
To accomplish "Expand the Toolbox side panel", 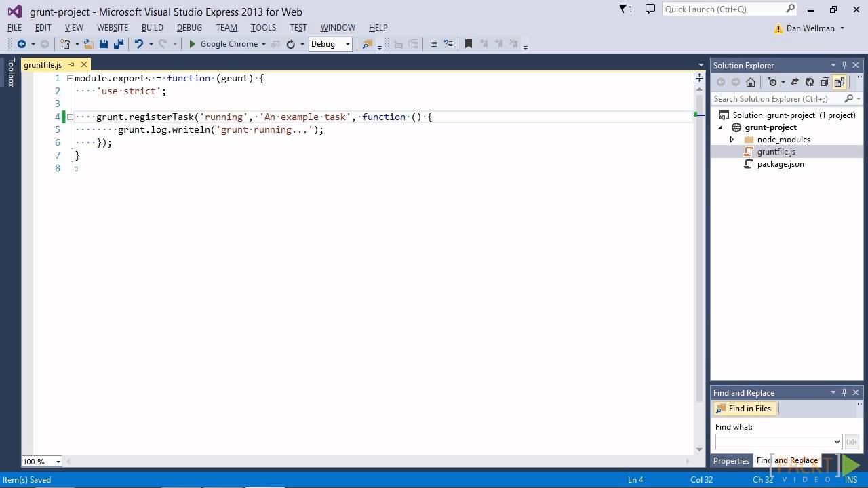I will [x=10, y=72].
